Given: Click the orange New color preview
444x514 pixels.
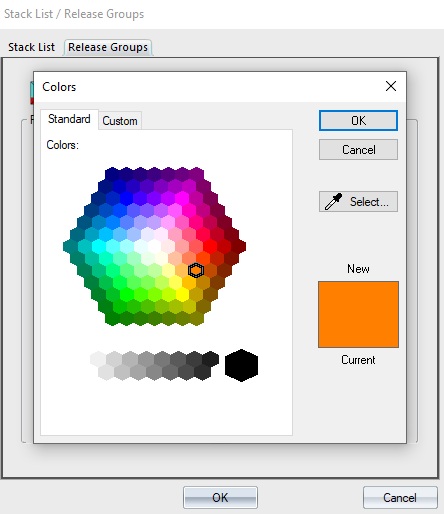Looking at the screenshot, I should tap(358, 314).
